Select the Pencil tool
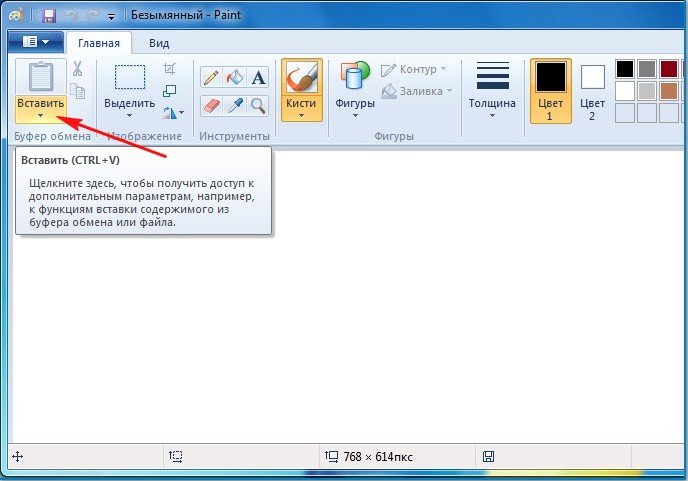 coord(211,78)
